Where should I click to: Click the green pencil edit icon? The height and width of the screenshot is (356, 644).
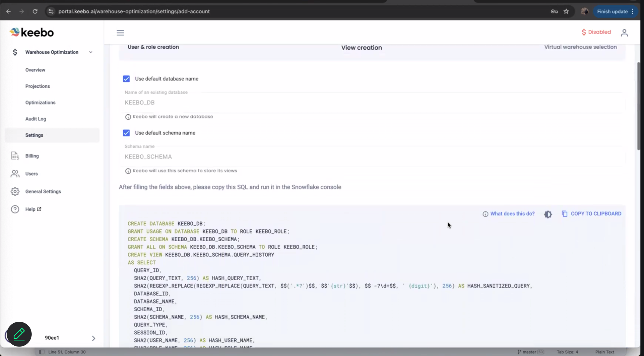tap(19, 334)
